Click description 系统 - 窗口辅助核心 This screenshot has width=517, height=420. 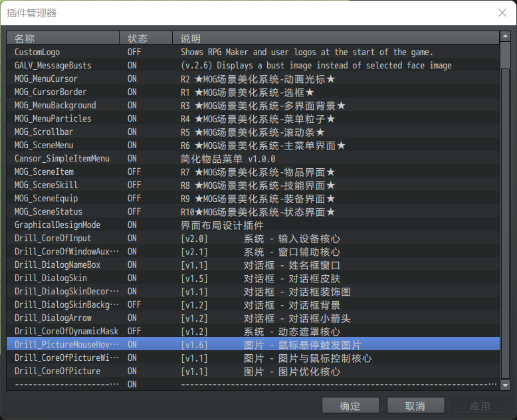coord(292,252)
